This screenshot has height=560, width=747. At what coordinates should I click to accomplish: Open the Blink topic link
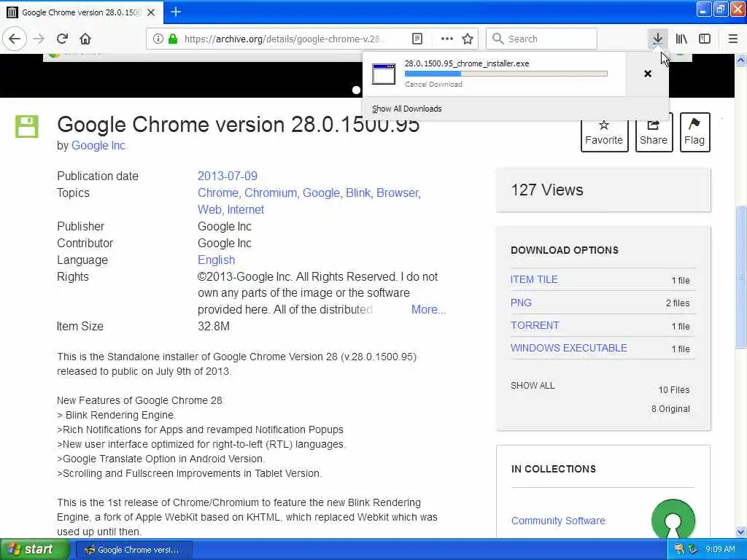click(359, 192)
